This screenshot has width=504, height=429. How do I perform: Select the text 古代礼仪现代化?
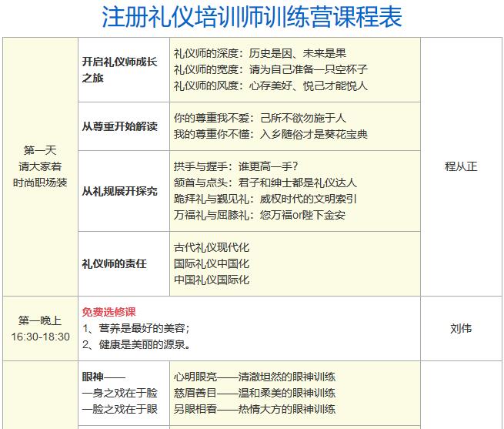pyautogui.click(x=212, y=247)
